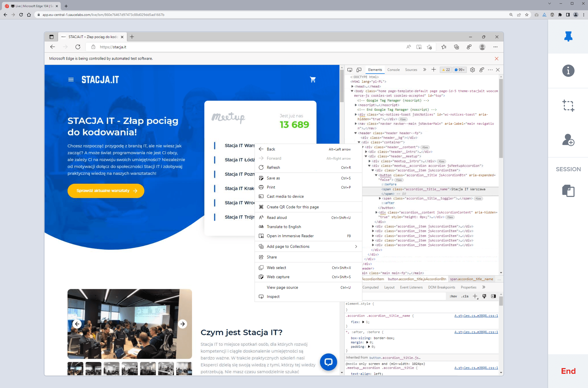Click Edge profile avatar icon
588x388 pixels.
click(482, 47)
